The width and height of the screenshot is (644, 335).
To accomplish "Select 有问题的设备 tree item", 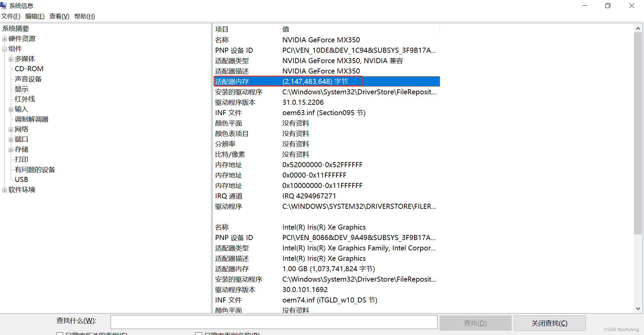I will pyautogui.click(x=35, y=170).
